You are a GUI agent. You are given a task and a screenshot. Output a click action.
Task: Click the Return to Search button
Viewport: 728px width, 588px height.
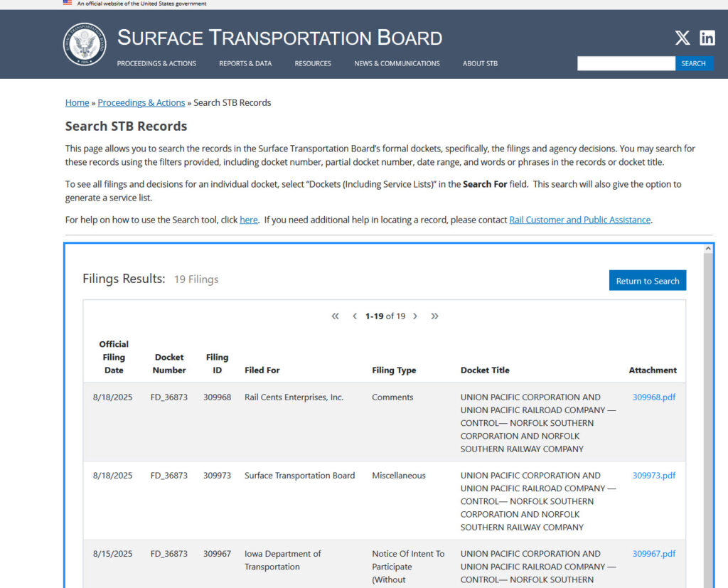(x=647, y=281)
